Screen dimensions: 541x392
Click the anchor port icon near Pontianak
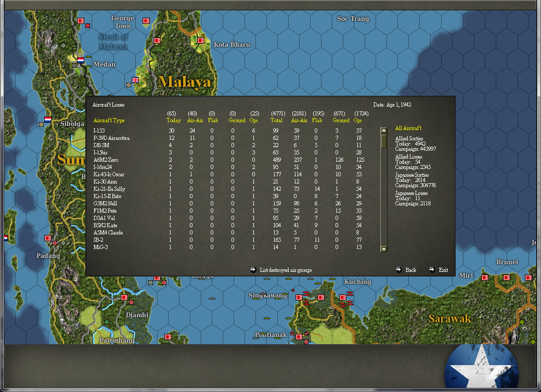pyautogui.click(x=292, y=334)
